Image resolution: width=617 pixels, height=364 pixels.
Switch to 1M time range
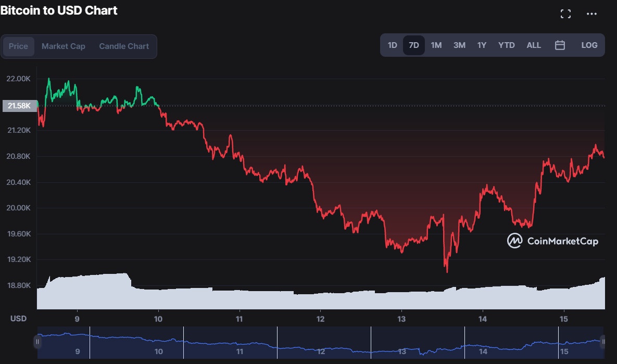point(436,45)
